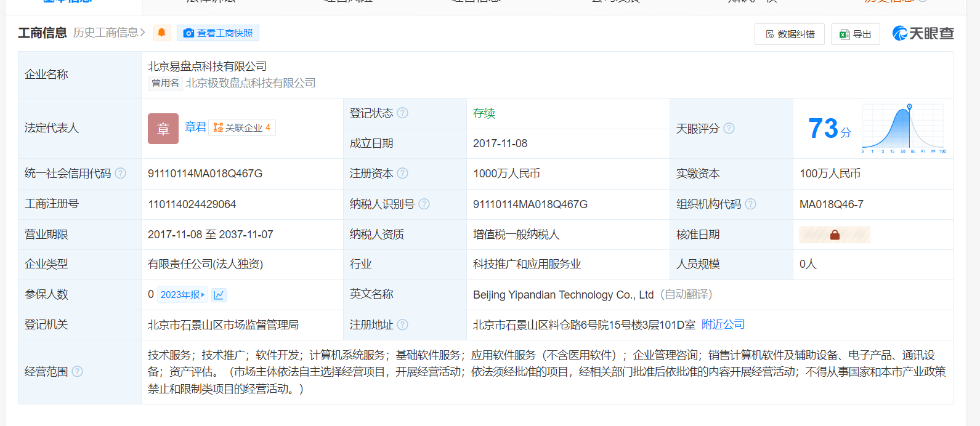Click industry 科技推广和应用服务业
This screenshot has width=980, height=426.
point(527,264)
